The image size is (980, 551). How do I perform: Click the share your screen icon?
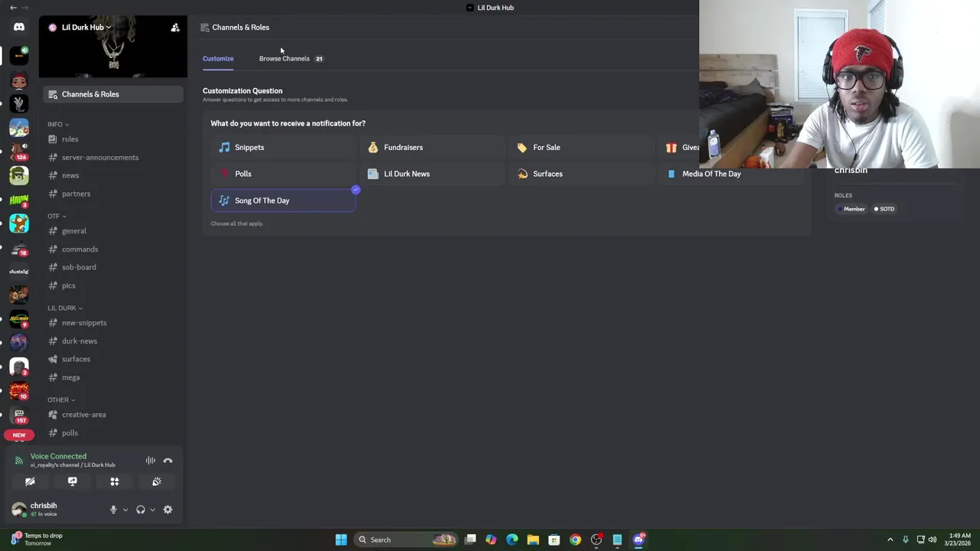pos(72,481)
